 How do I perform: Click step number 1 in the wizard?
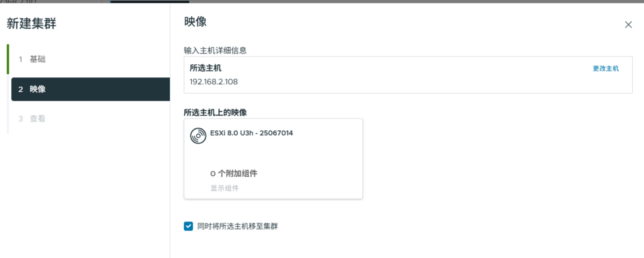coord(20,59)
